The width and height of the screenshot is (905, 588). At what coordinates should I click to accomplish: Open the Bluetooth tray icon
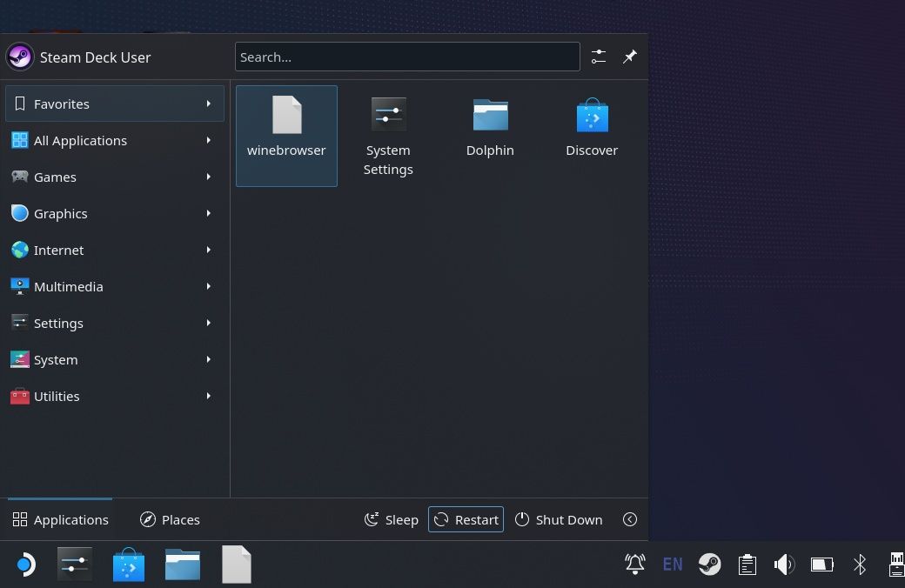860,564
